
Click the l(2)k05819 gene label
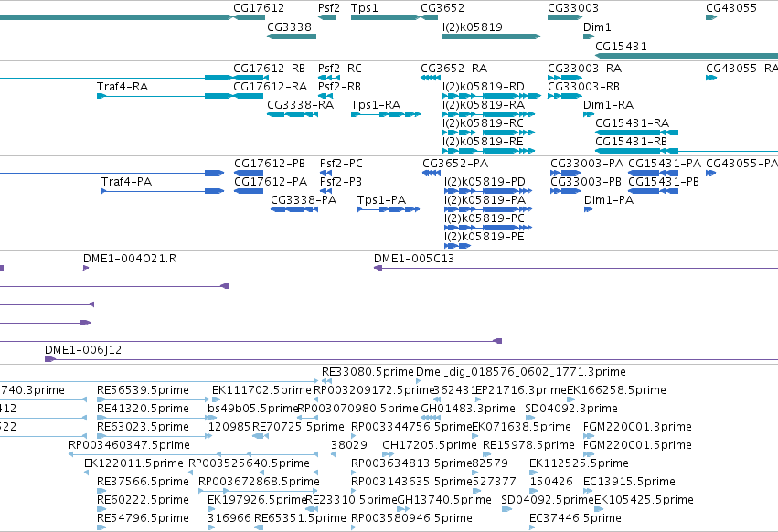tap(473, 27)
